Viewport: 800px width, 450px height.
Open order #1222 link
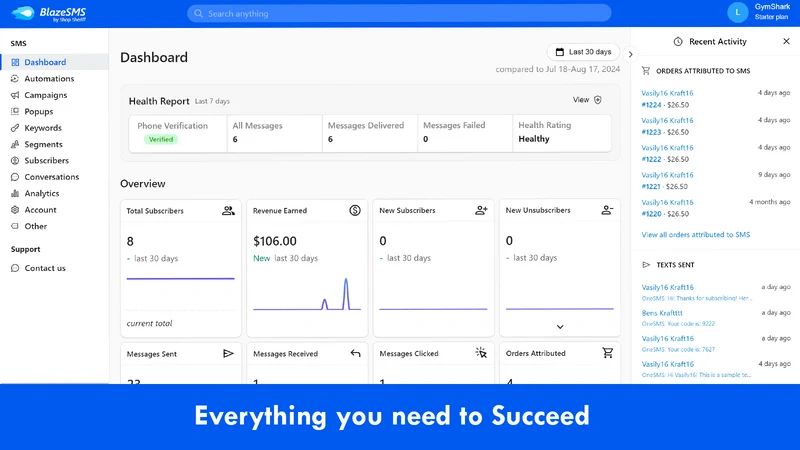coord(652,159)
